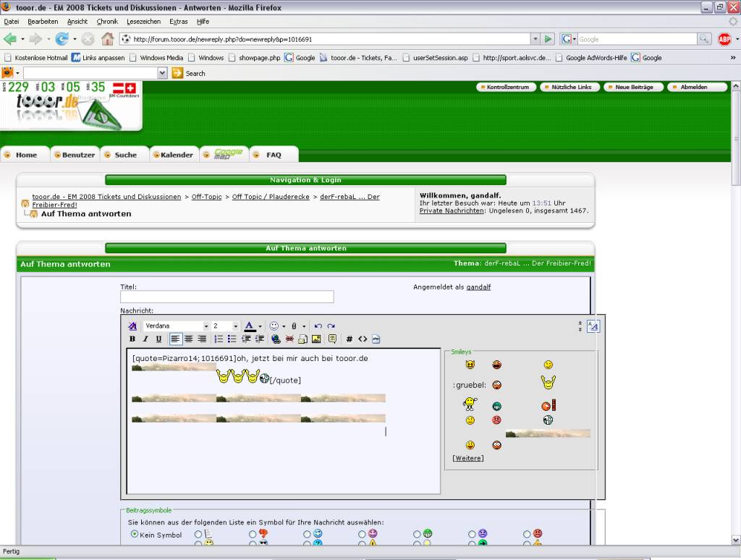This screenshot has height=560, width=741.
Task: Select the 'Kein Symbol' radio button
Action: click(x=135, y=535)
